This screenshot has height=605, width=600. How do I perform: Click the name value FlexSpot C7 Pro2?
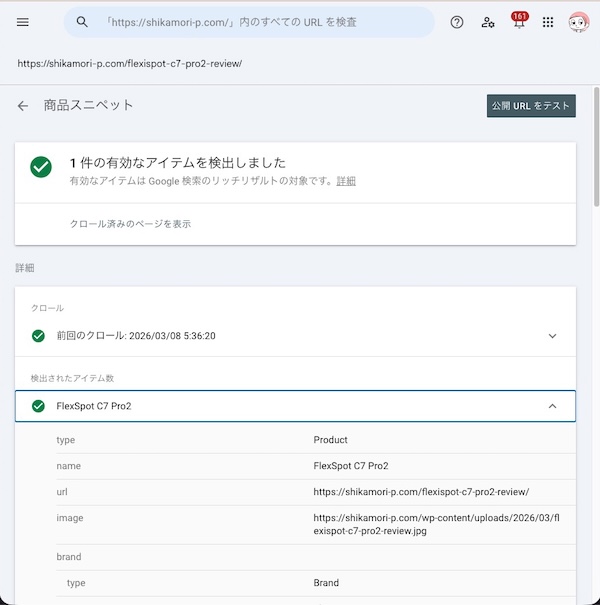[x=351, y=466]
